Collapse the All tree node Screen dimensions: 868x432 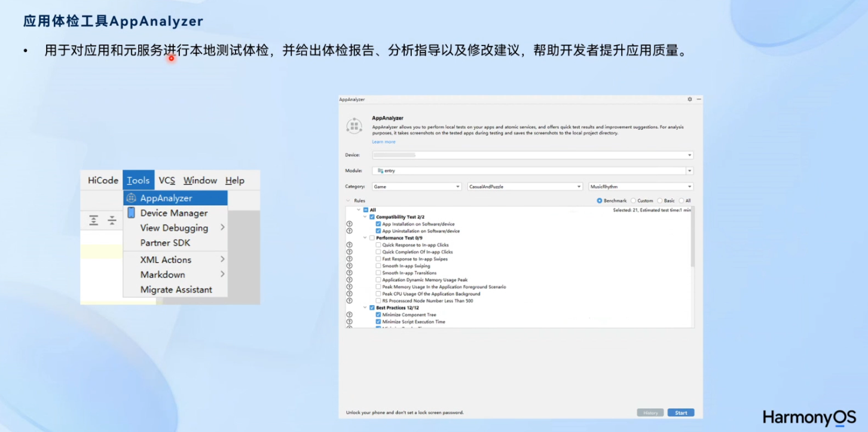359,210
